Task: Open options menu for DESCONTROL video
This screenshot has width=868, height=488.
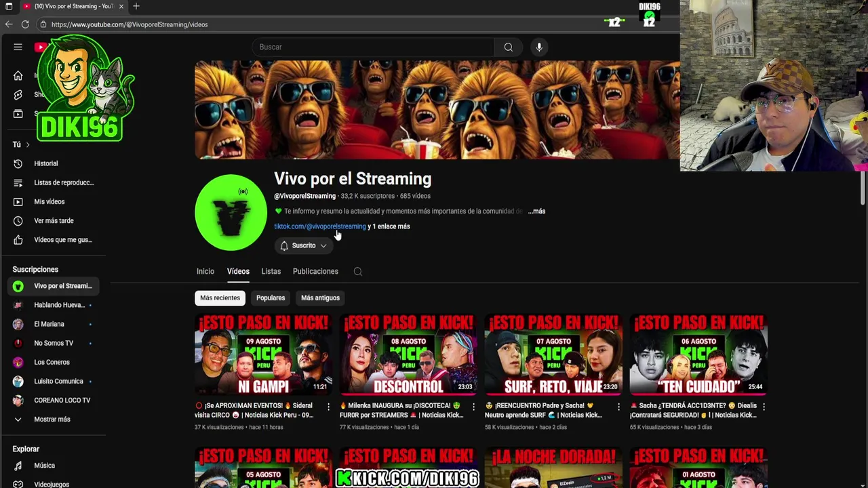Action: pos(473,407)
